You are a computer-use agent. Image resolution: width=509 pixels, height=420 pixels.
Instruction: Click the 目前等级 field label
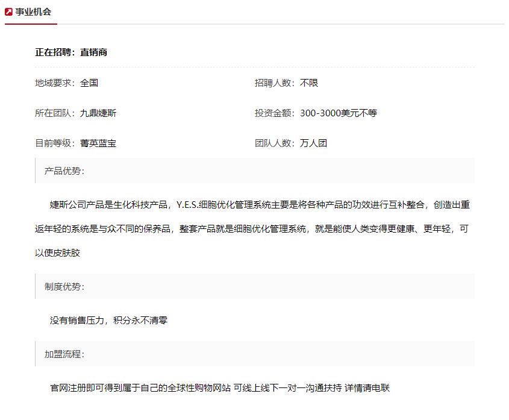[52, 143]
